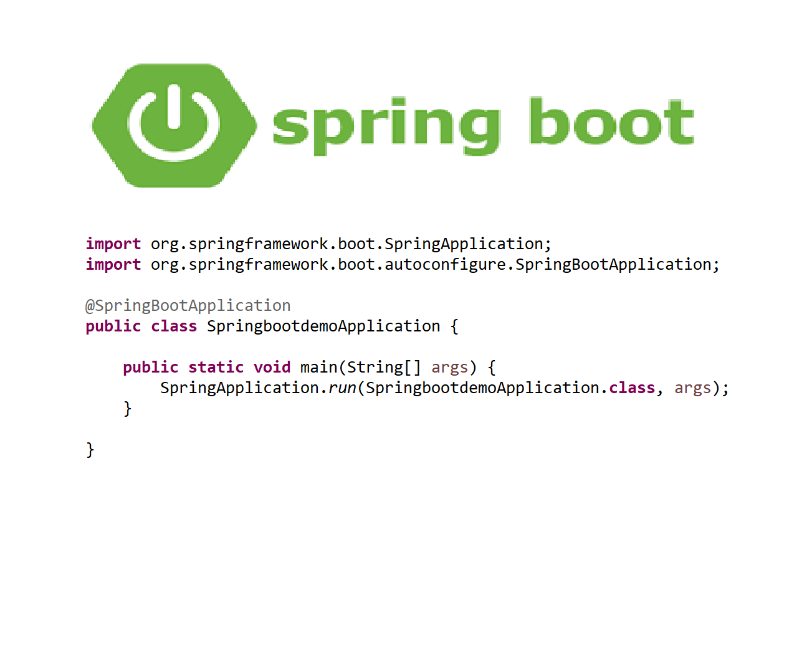Click the 'static' keyword in the main method
Viewport: 812px width, 666px height.
[216, 367]
